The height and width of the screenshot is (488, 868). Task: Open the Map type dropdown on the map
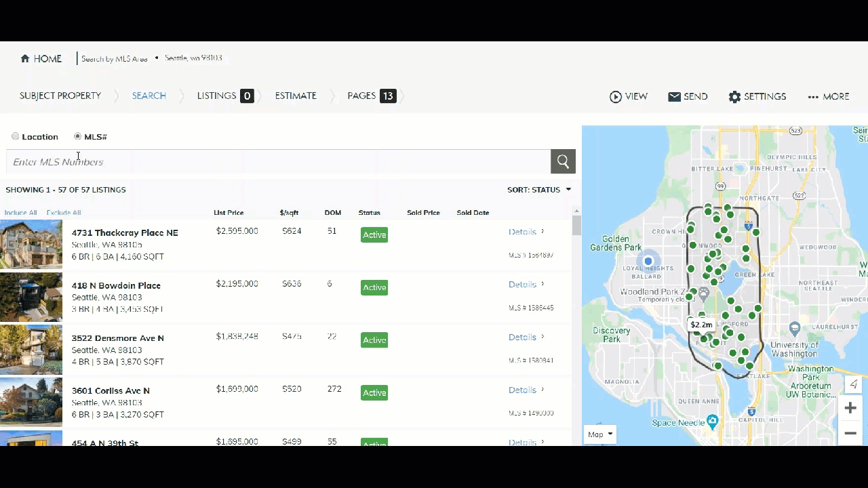599,434
